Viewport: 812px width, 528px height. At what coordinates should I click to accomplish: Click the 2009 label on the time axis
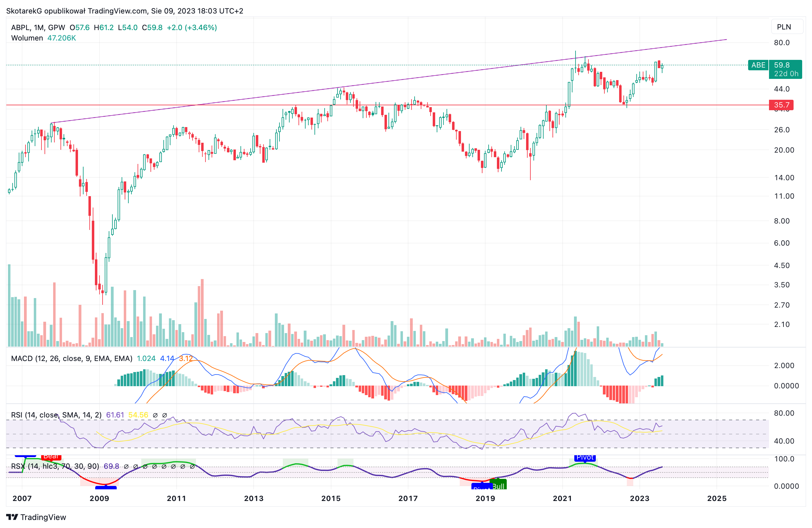99,498
